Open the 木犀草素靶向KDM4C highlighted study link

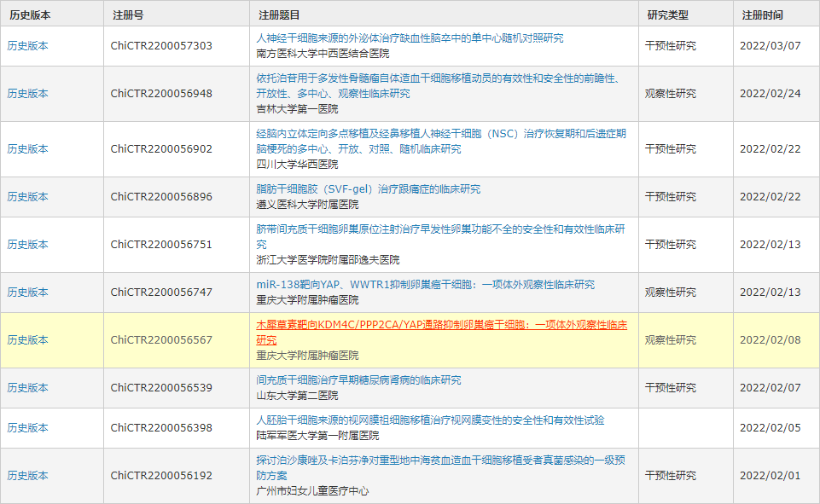tap(441, 325)
